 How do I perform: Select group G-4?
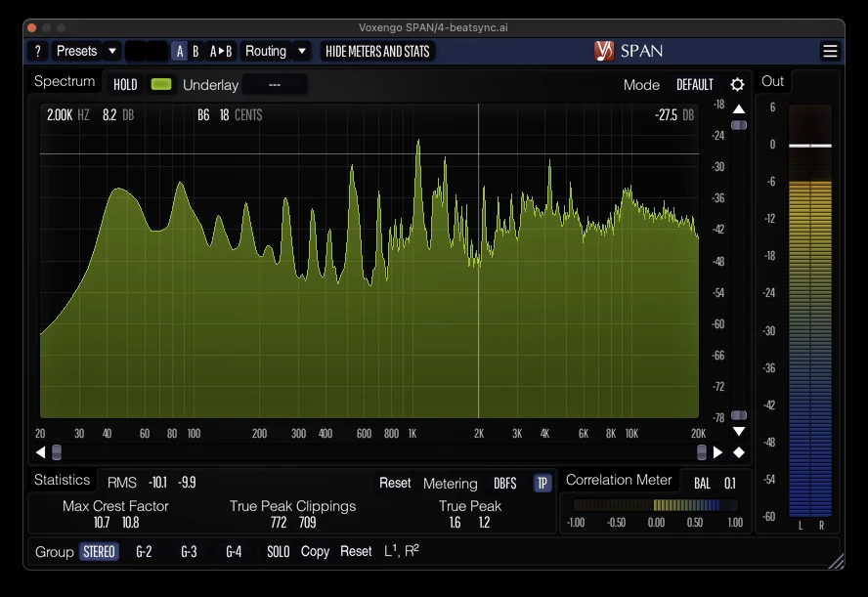coord(234,552)
